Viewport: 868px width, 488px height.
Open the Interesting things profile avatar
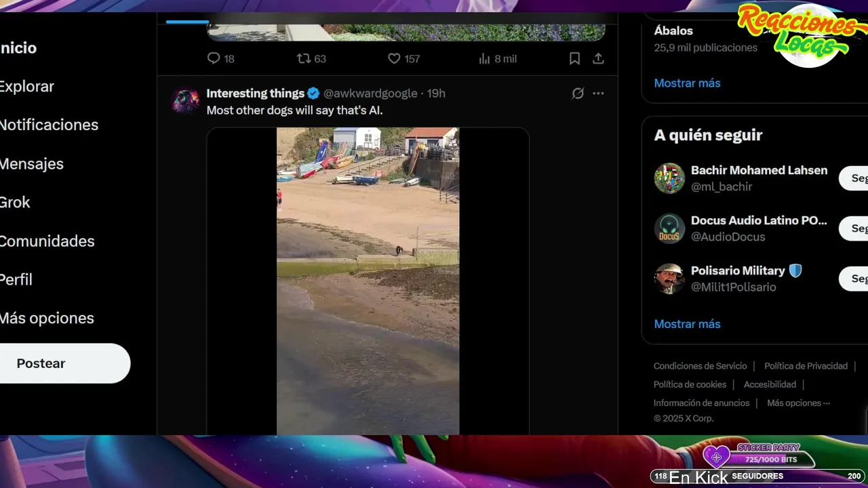pyautogui.click(x=185, y=100)
